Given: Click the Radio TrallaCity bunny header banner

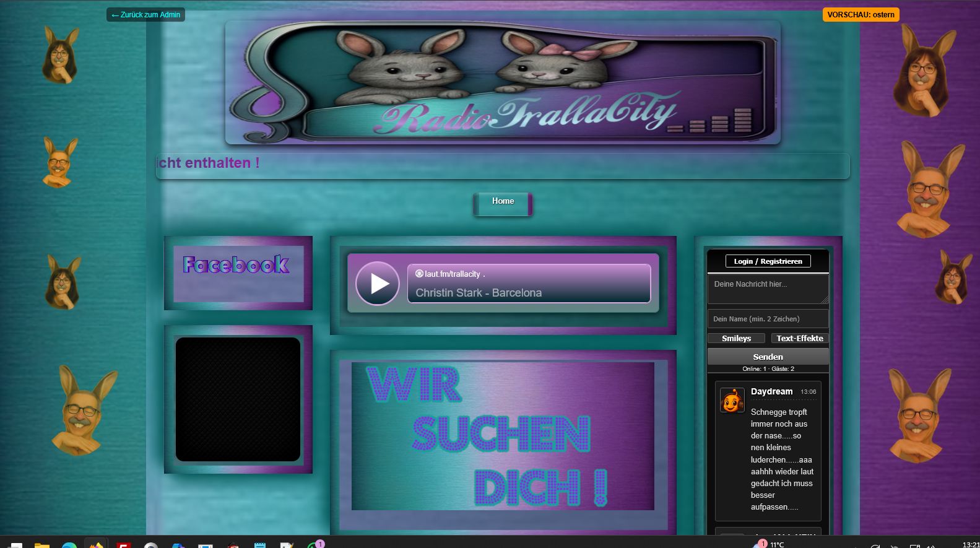Looking at the screenshot, I should pos(503,83).
